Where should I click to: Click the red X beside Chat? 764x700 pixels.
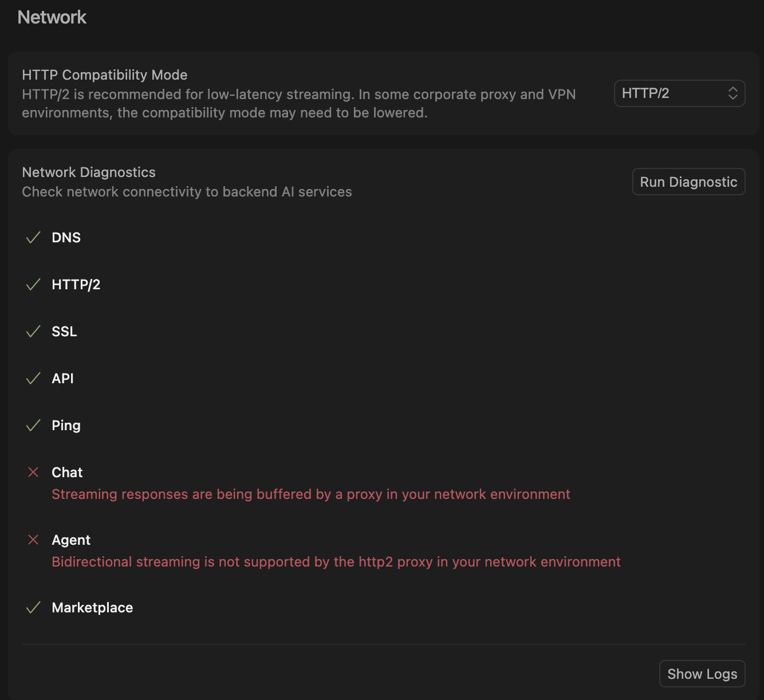tap(33, 472)
